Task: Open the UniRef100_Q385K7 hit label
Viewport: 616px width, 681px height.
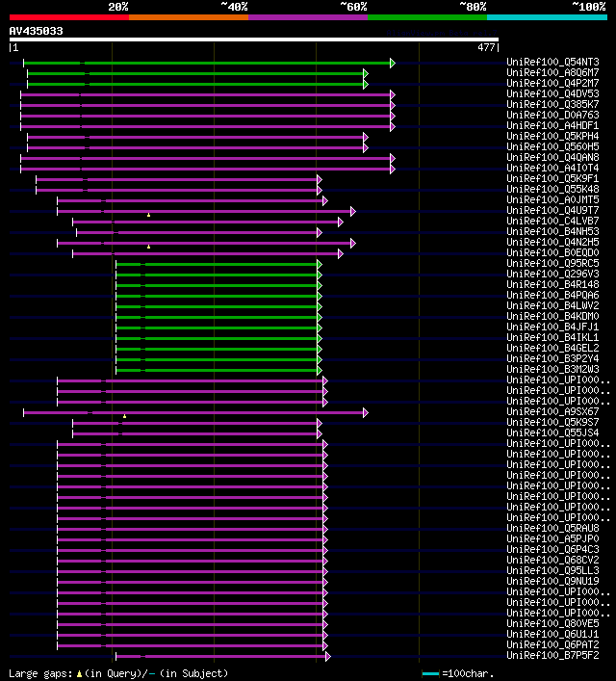Action: point(552,104)
